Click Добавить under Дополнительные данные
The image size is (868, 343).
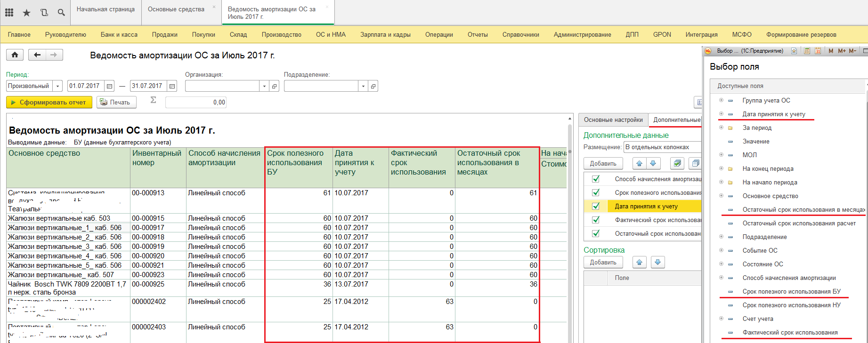pyautogui.click(x=603, y=163)
